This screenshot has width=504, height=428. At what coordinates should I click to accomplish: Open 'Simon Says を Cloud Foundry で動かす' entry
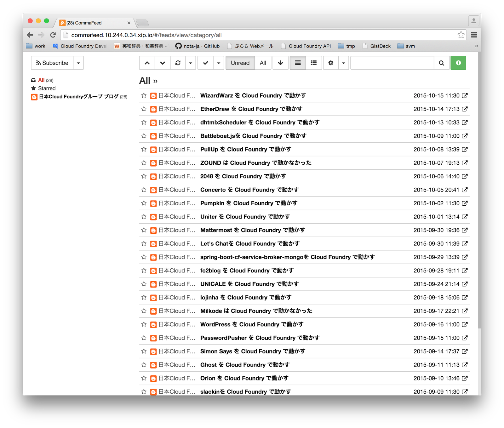(x=253, y=351)
